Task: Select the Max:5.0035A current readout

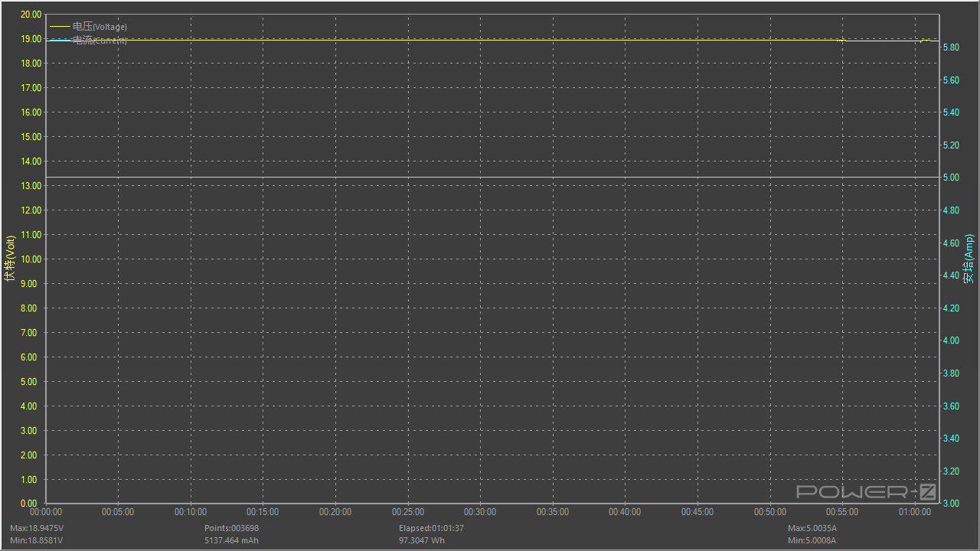Action: [x=812, y=528]
